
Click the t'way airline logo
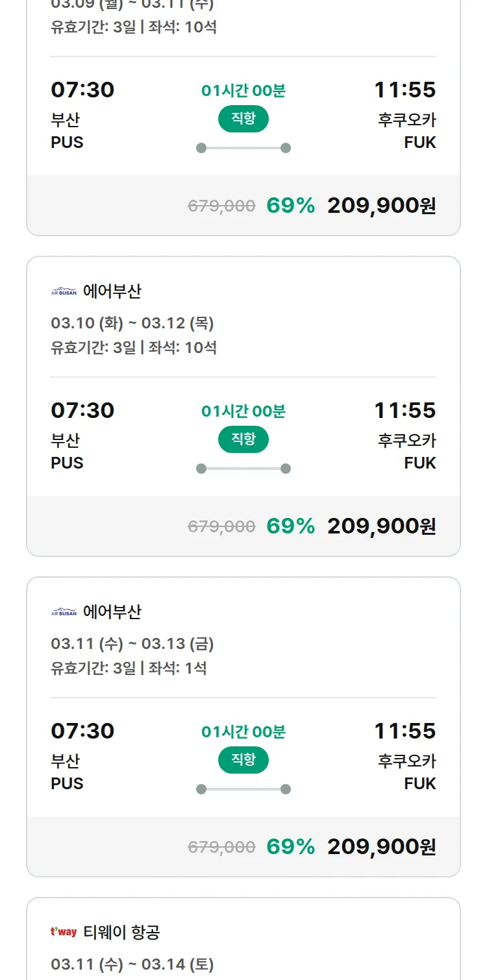(64, 933)
